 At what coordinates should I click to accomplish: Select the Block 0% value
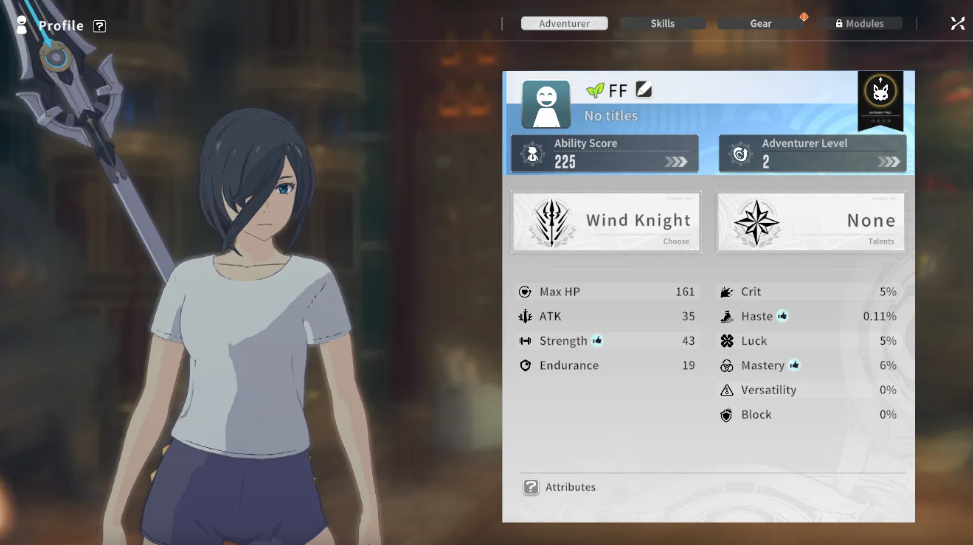(x=888, y=415)
